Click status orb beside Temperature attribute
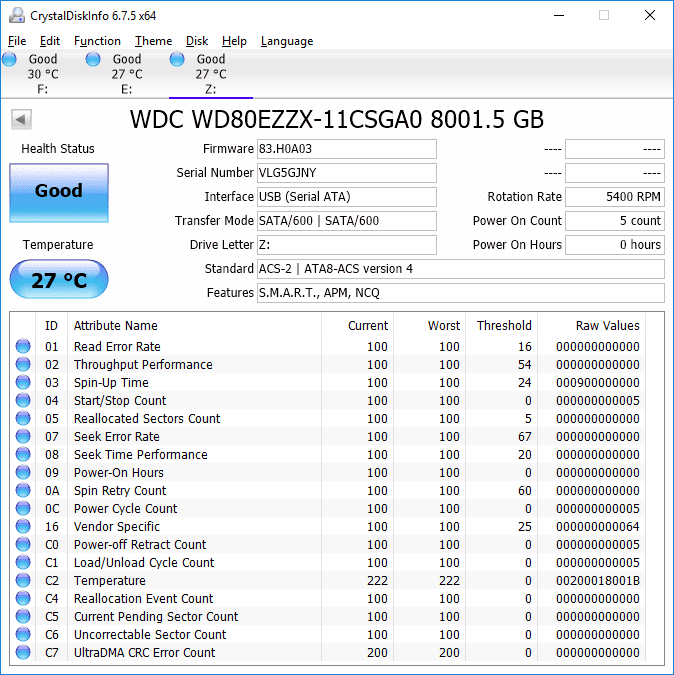Screen dimensions: 674x675 click(23, 581)
